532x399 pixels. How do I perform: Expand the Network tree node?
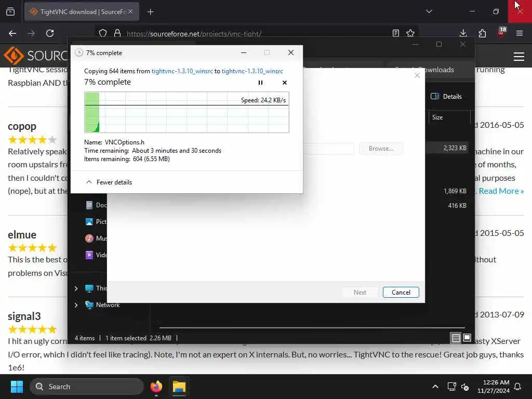76,305
